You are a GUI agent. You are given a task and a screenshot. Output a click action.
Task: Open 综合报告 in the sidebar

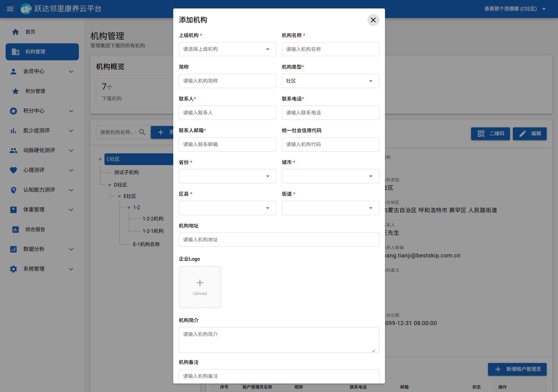point(42,230)
